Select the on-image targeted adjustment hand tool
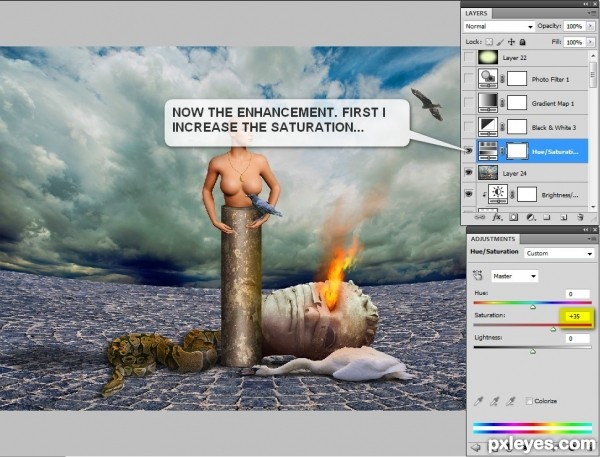 coord(478,276)
